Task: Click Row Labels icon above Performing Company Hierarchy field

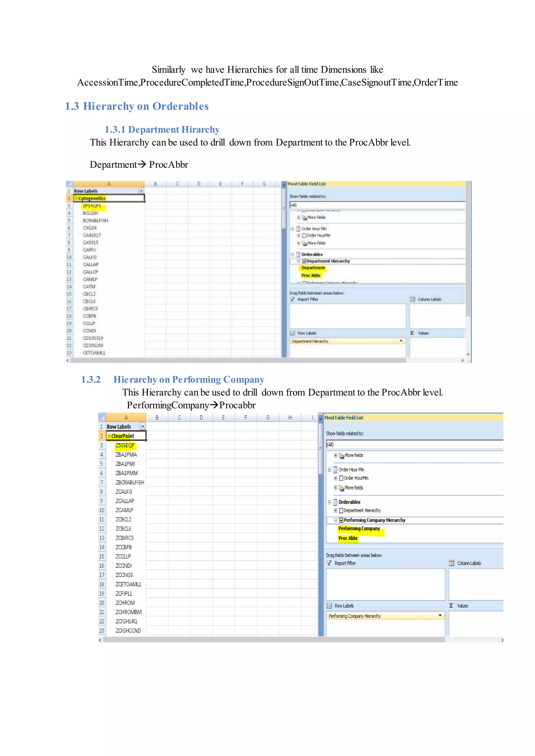Action: pyautogui.click(x=329, y=606)
